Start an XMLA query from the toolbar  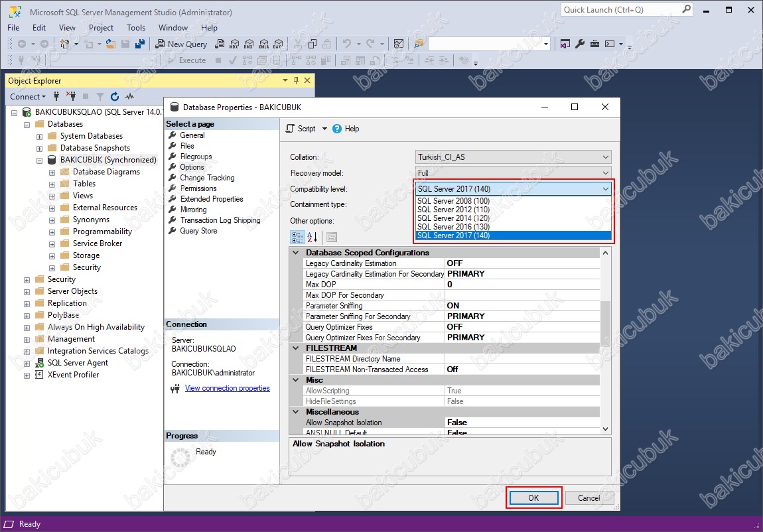pos(264,44)
